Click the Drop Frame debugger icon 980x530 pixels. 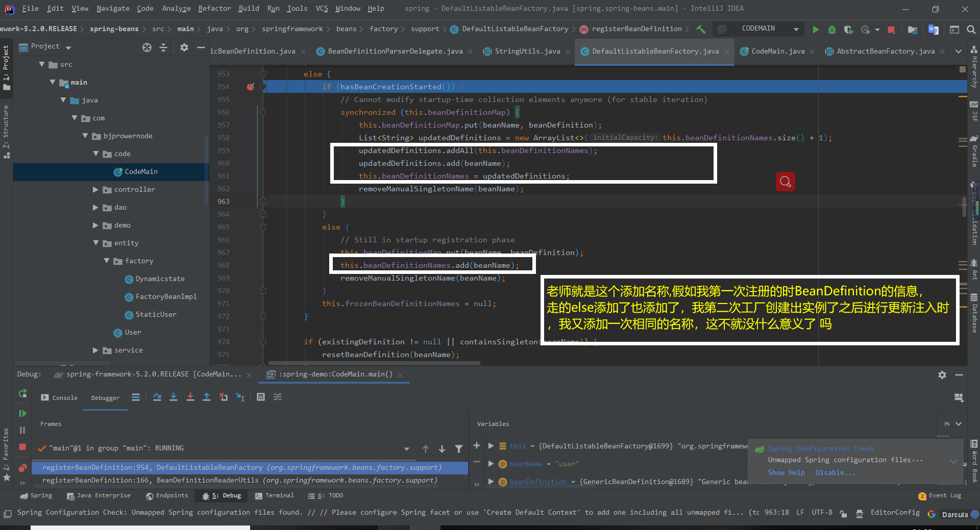(x=224, y=397)
